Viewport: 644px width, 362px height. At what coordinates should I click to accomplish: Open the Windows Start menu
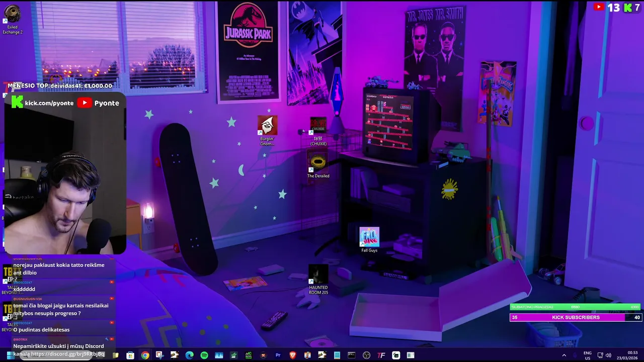coord(10,355)
